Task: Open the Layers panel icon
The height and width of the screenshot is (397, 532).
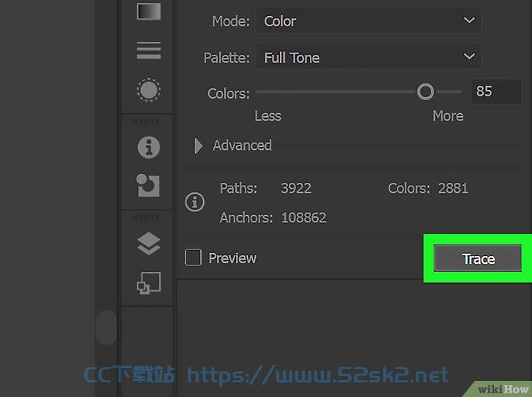Action: [x=148, y=243]
